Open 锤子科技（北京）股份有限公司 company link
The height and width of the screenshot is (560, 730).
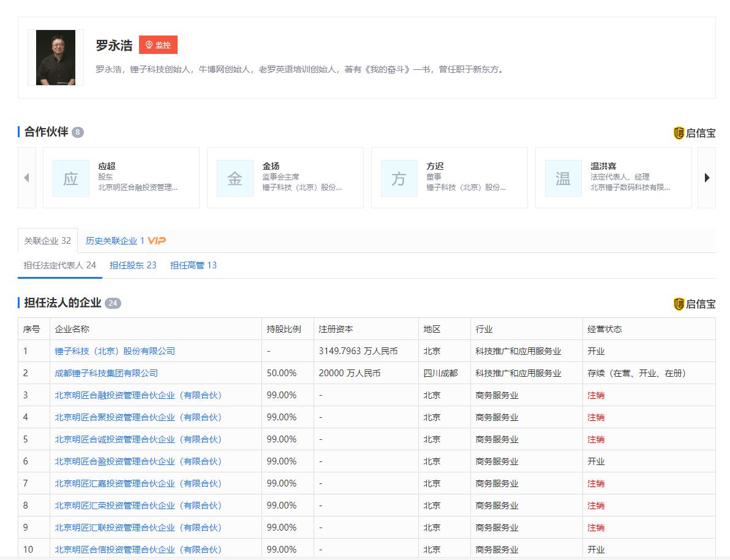tap(115, 351)
